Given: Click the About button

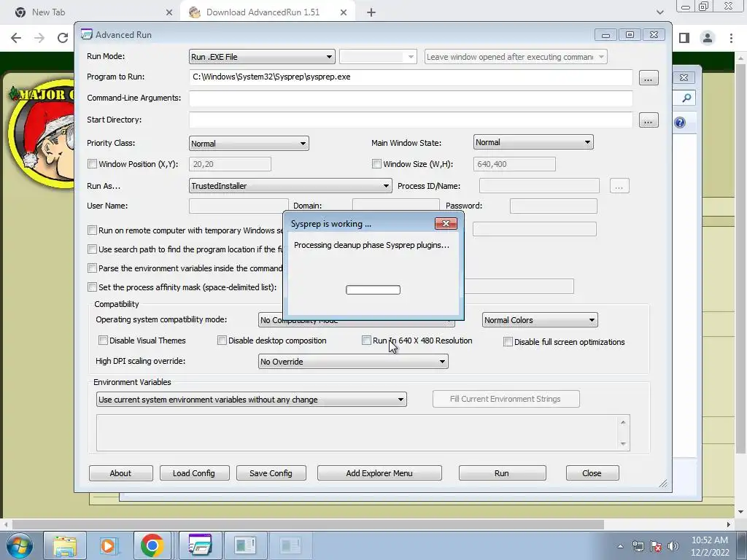Looking at the screenshot, I should 120,472.
